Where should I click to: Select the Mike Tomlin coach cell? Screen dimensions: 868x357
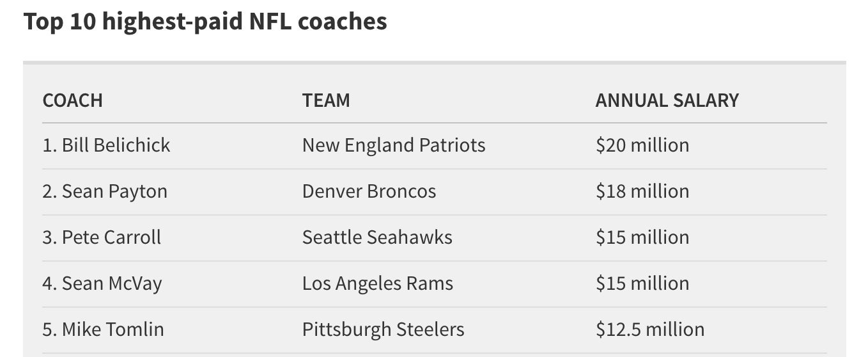[x=103, y=329]
